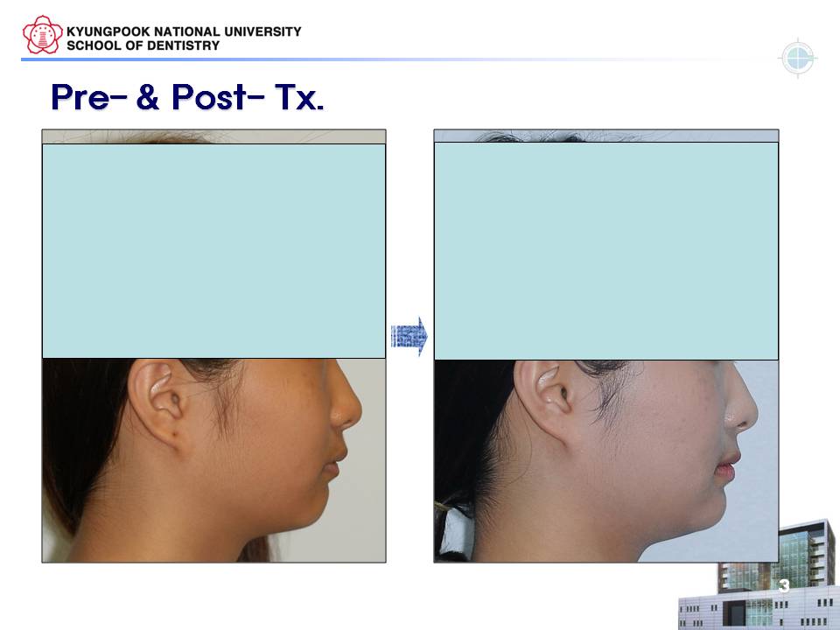Screen dimensions: 840x630
Task: Select the pre-treatment profile photo on the left
Action: 213,460
